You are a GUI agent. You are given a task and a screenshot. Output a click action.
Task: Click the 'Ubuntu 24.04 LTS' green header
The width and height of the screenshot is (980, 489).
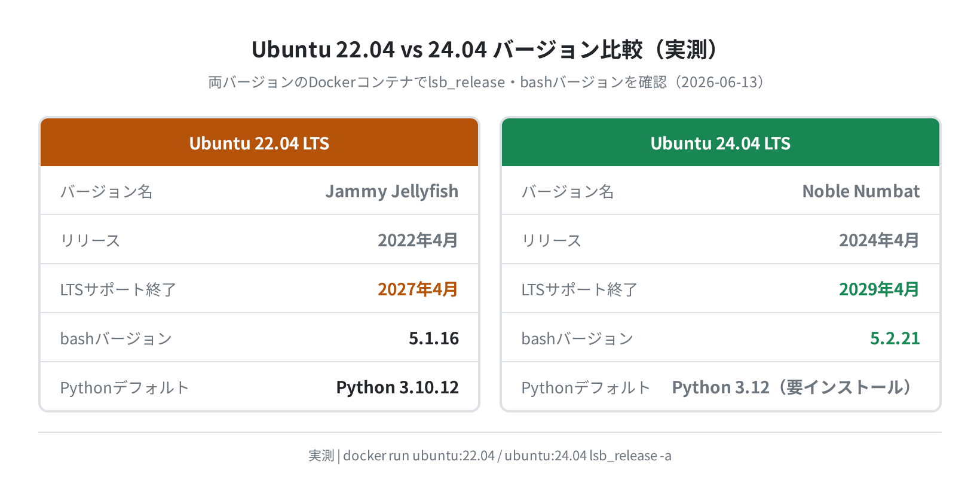pos(721,142)
